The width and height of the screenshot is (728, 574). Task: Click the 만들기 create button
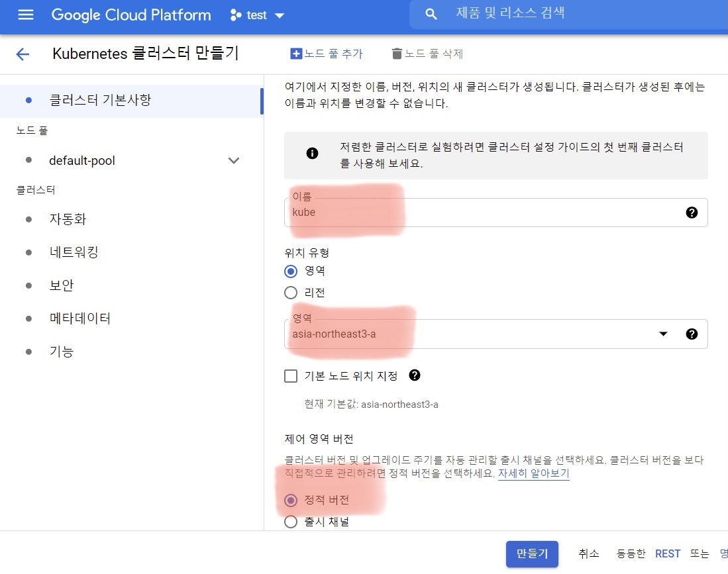(532, 553)
